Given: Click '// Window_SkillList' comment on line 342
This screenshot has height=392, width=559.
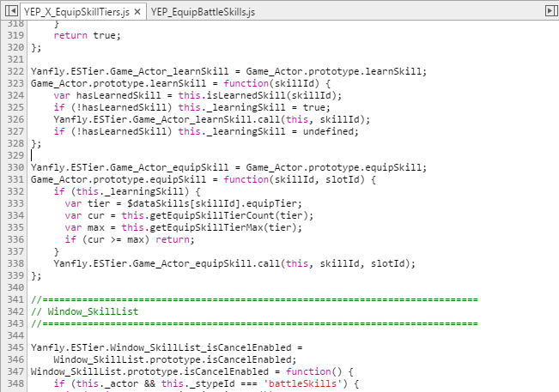Looking at the screenshot, I should click(84, 311).
